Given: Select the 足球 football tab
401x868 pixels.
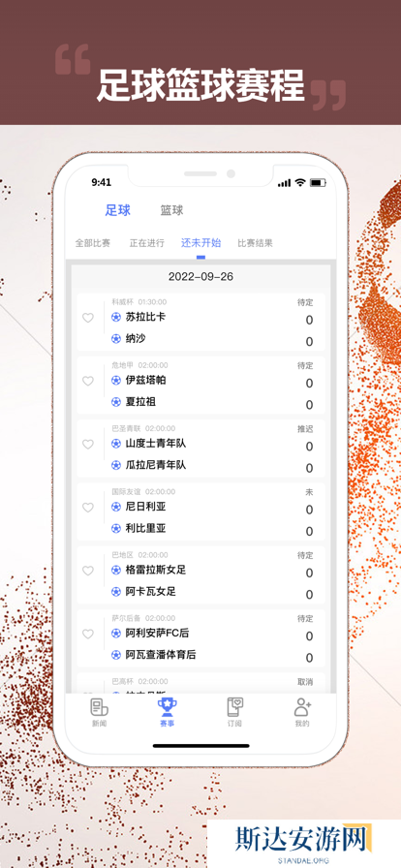Looking at the screenshot, I should point(118,210).
